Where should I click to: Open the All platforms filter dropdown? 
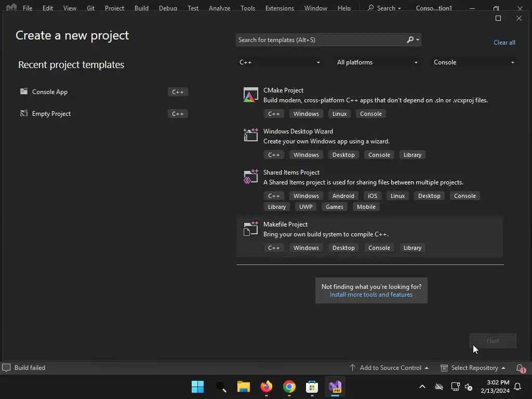tap(377, 62)
